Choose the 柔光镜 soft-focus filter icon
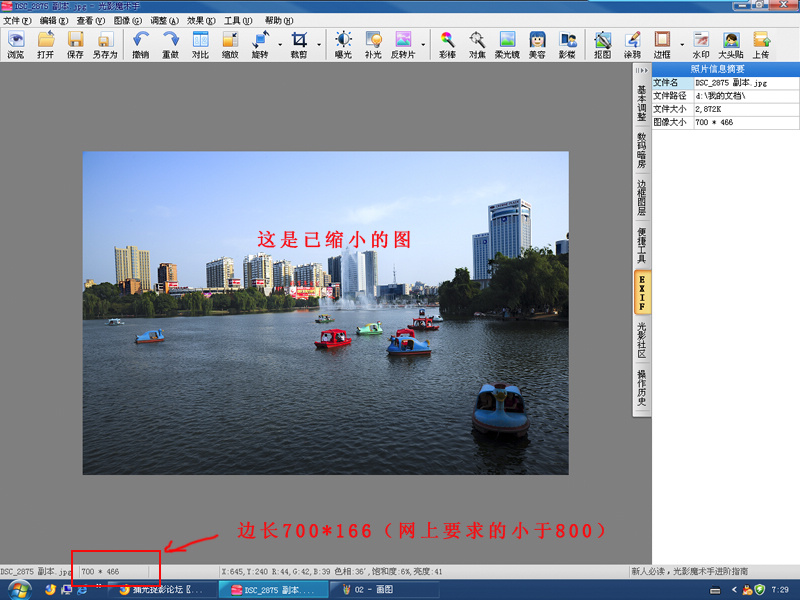800x600 pixels. tap(507, 45)
